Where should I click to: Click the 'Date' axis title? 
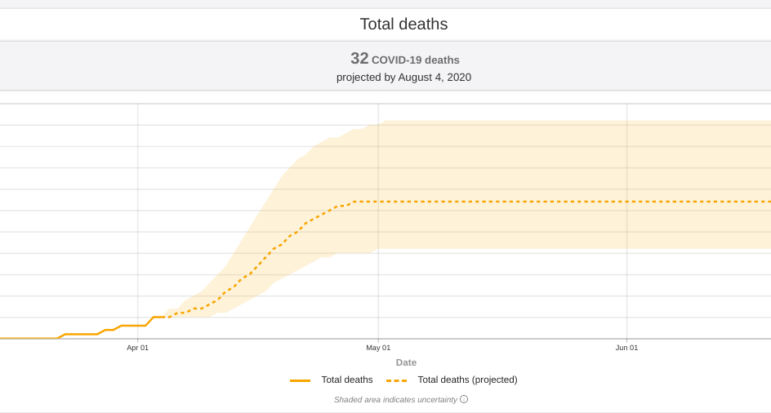(406, 362)
